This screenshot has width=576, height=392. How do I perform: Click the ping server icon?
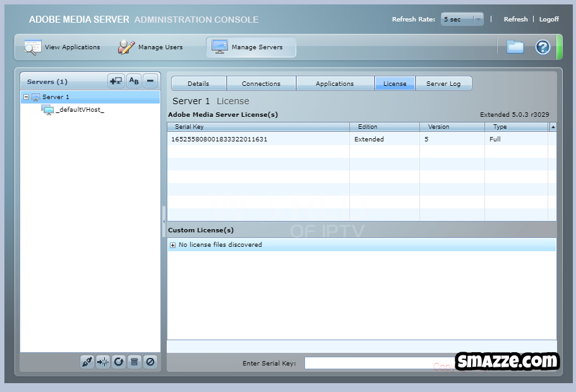coord(103,362)
